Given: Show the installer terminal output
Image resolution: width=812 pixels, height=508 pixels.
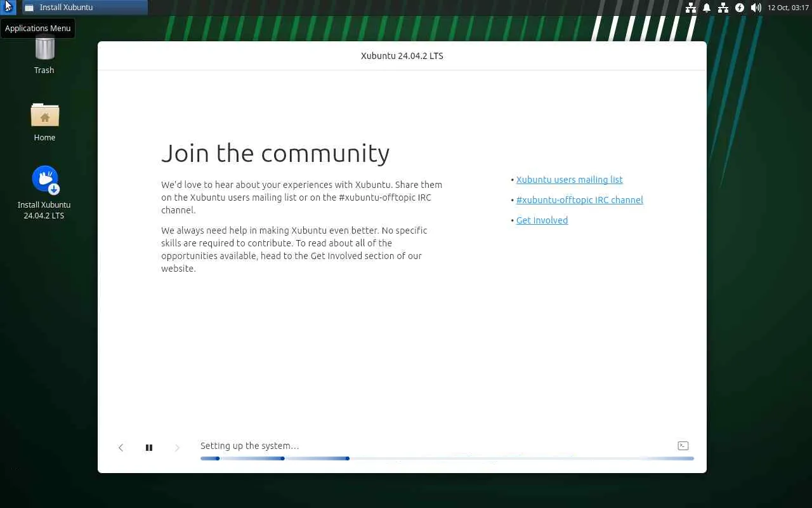Looking at the screenshot, I should tap(683, 446).
